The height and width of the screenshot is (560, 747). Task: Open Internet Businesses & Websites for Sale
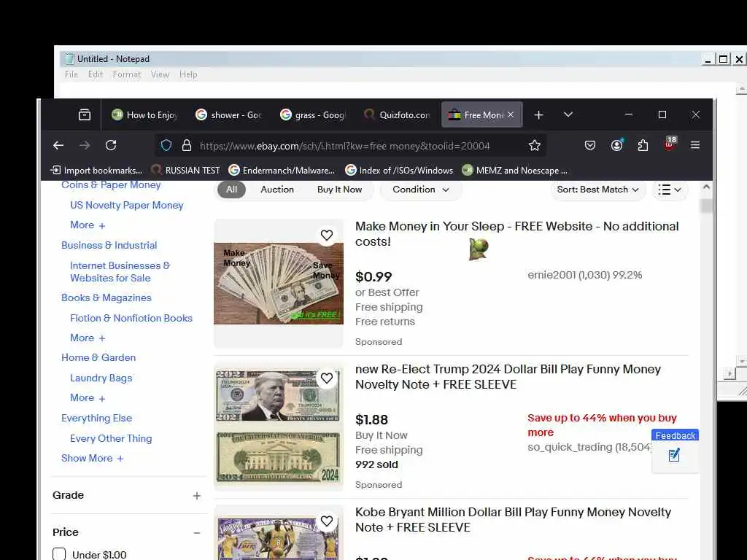click(120, 272)
